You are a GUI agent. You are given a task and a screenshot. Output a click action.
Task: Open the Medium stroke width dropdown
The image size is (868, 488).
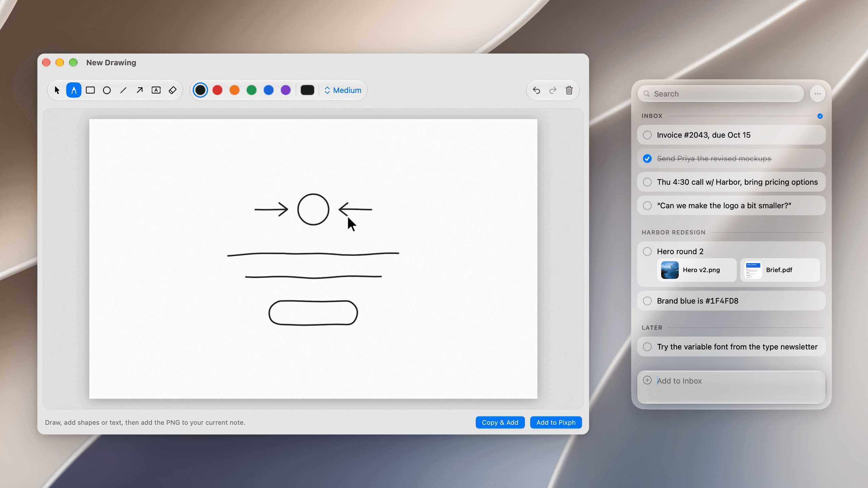pyautogui.click(x=343, y=90)
